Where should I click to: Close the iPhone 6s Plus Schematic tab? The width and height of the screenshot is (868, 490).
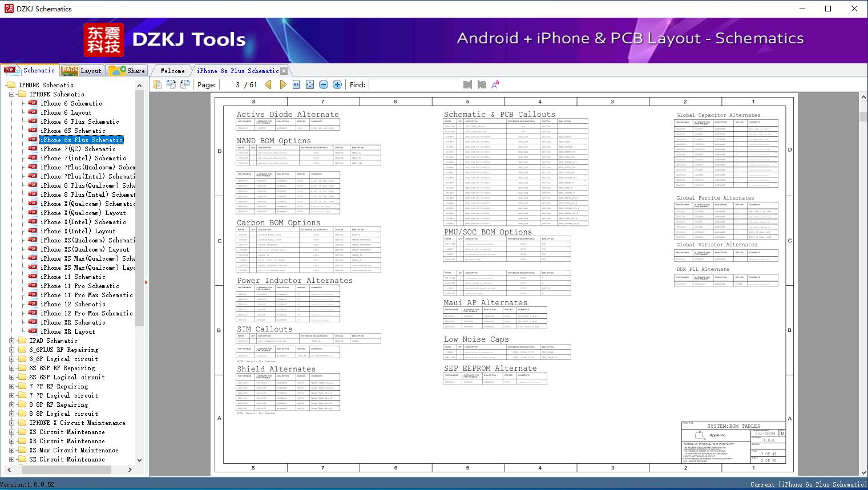284,71
